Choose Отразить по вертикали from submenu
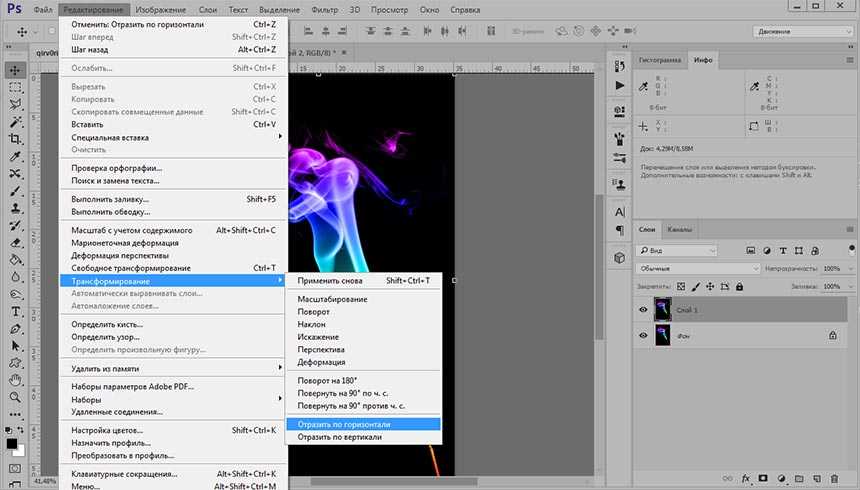Screen dimensions: 860x490 click(x=340, y=437)
